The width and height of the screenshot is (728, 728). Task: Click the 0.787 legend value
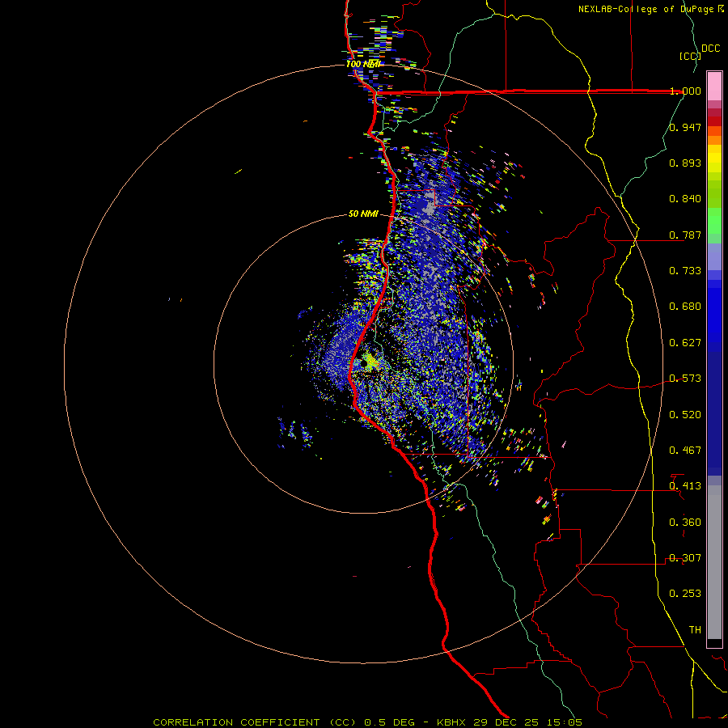coord(685,235)
